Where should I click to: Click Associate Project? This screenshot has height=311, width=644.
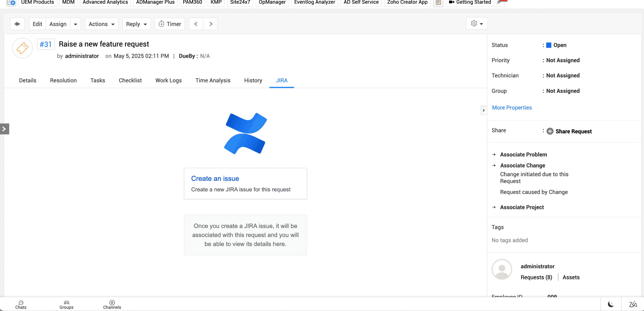[522, 207]
